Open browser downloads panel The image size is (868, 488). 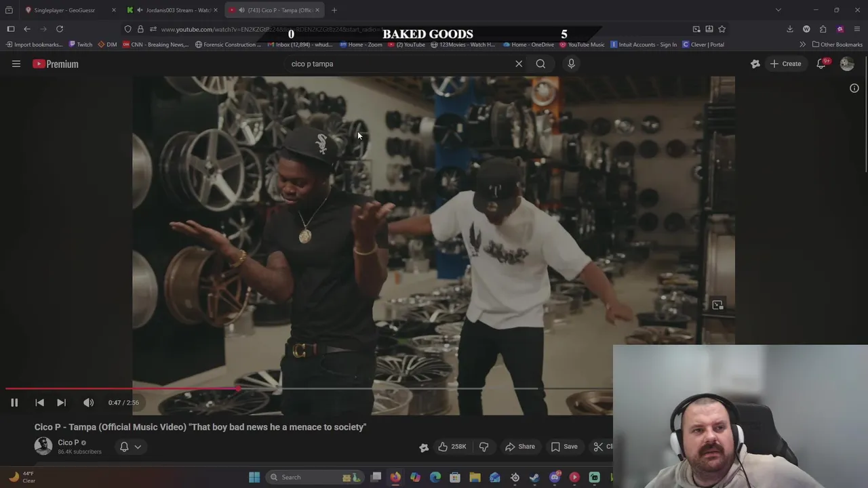coord(790,29)
